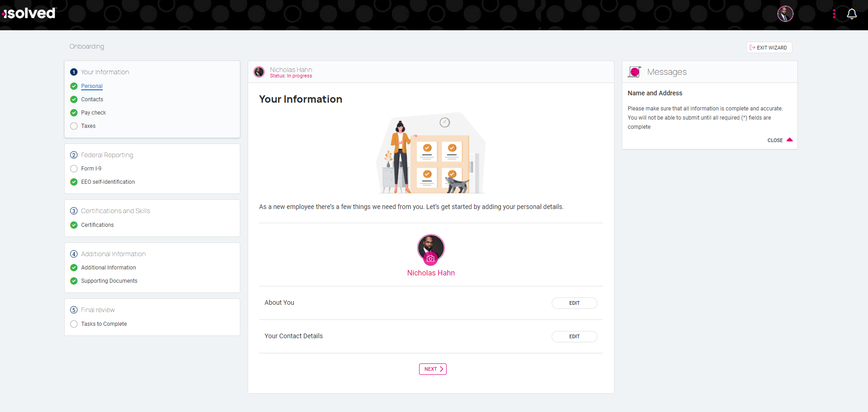Open the notifications bell

pyautogui.click(x=851, y=14)
